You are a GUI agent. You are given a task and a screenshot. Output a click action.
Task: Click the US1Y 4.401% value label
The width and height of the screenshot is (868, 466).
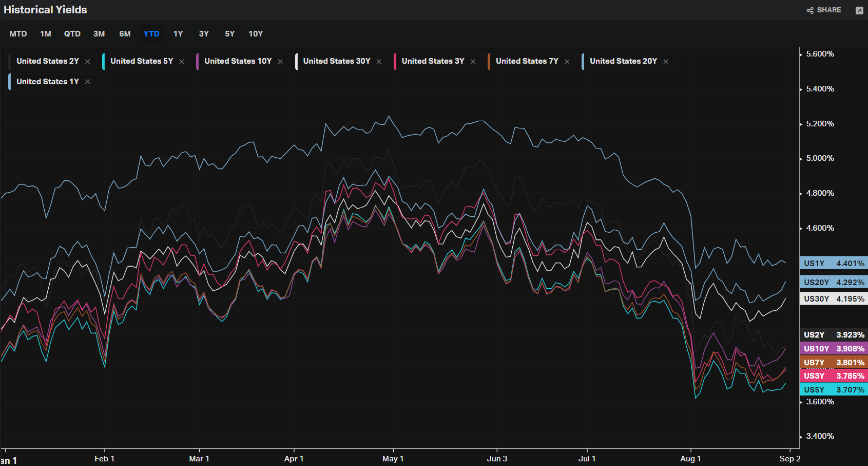coord(834,263)
